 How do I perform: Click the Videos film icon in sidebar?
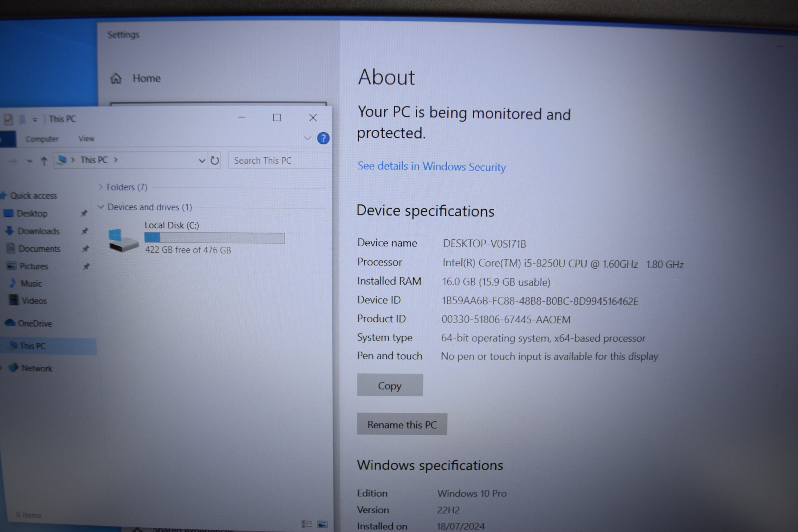[x=14, y=300]
